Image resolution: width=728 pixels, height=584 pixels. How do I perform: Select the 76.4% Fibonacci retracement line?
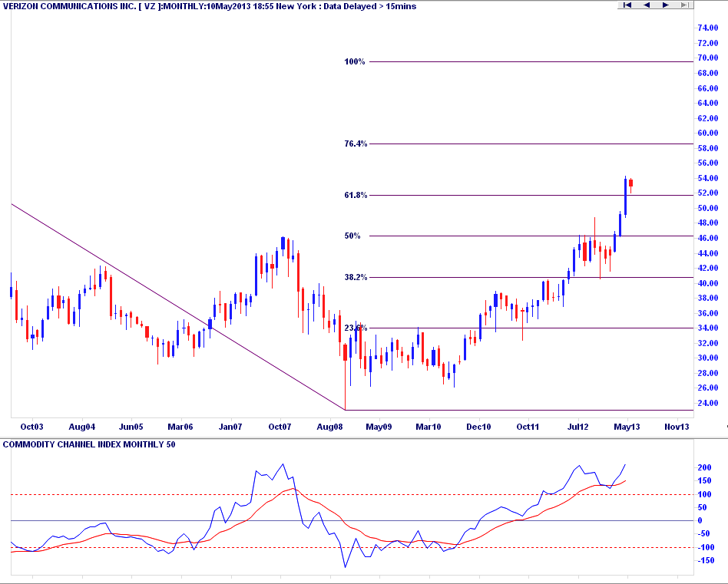pyautogui.click(x=531, y=144)
